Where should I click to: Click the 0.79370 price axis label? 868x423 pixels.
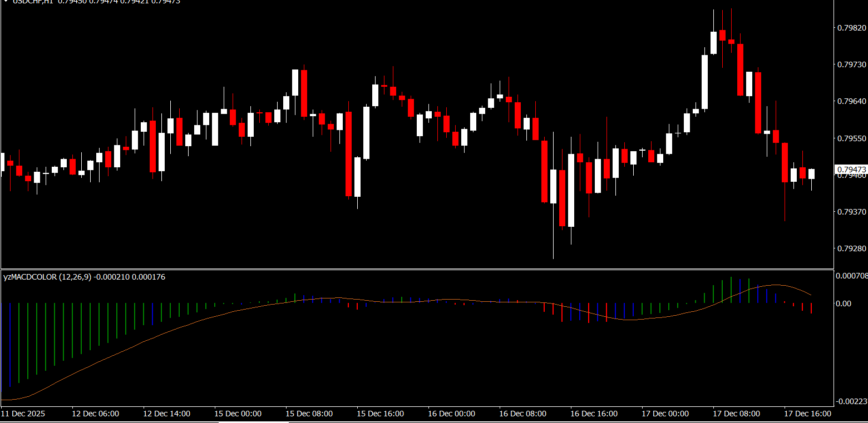(851, 211)
